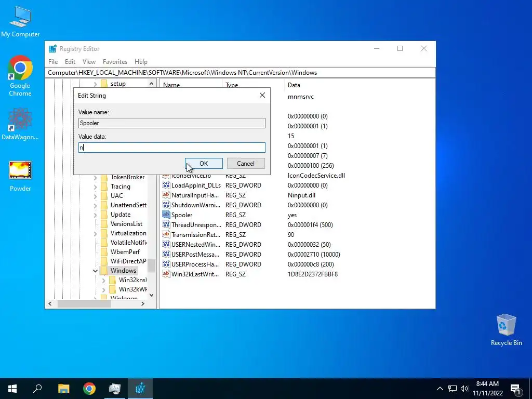Click the TransmissionRet... string value icon
This screenshot has height=399, width=532.
tap(166, 234)
